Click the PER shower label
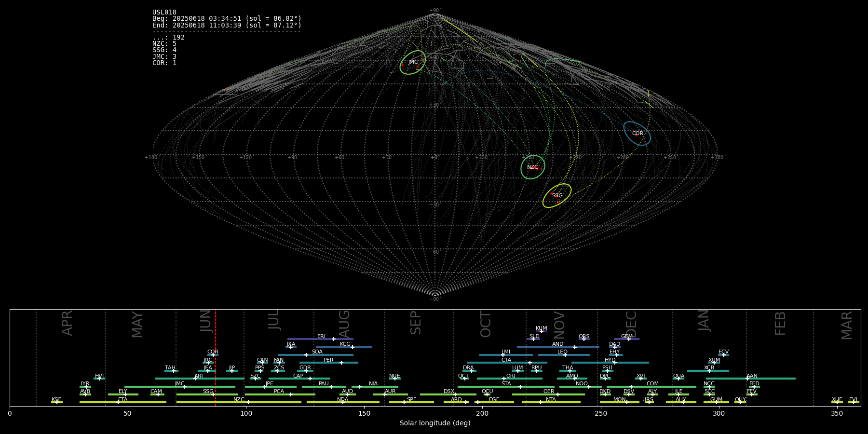The height and width of the screenshot is (434, 868). pos(328,360)
